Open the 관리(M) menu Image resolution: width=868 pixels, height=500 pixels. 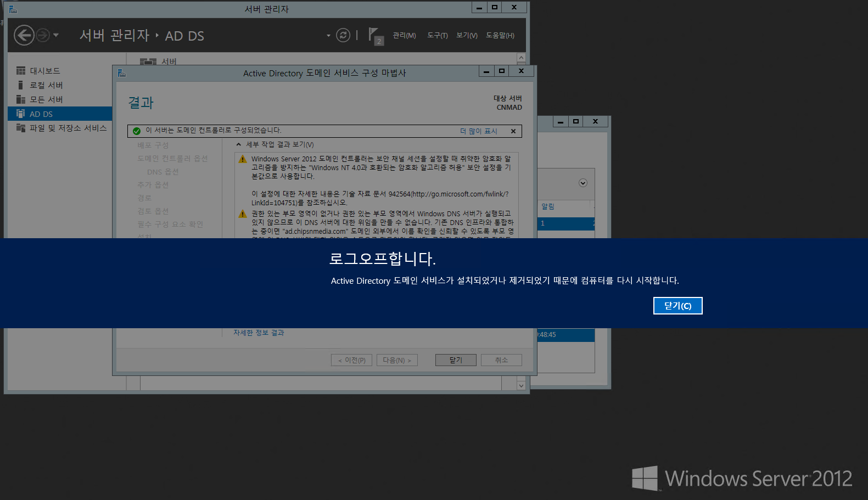(404, 35)
